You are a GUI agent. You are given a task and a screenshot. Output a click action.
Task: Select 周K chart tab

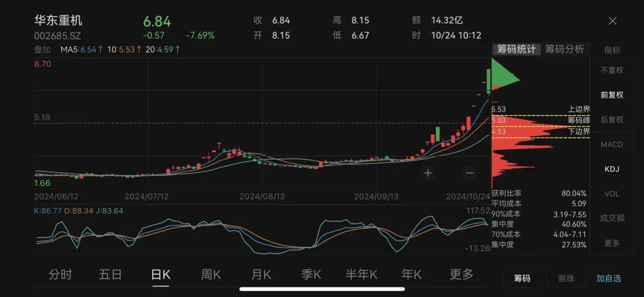tap(210, 274)
